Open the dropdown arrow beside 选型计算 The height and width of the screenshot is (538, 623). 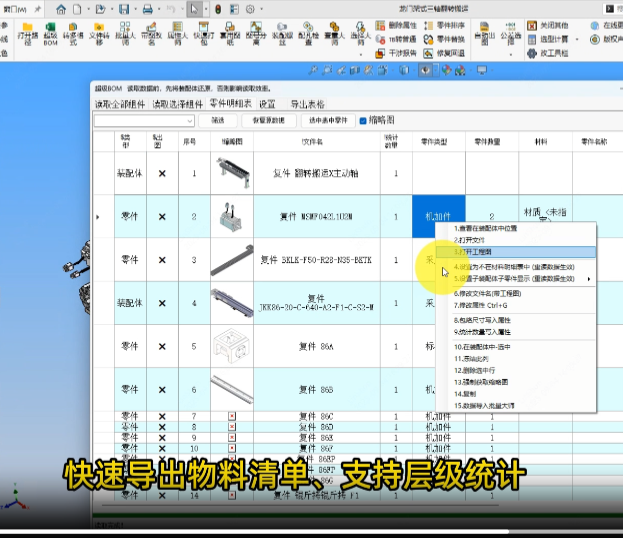click(x=577, y=39)
